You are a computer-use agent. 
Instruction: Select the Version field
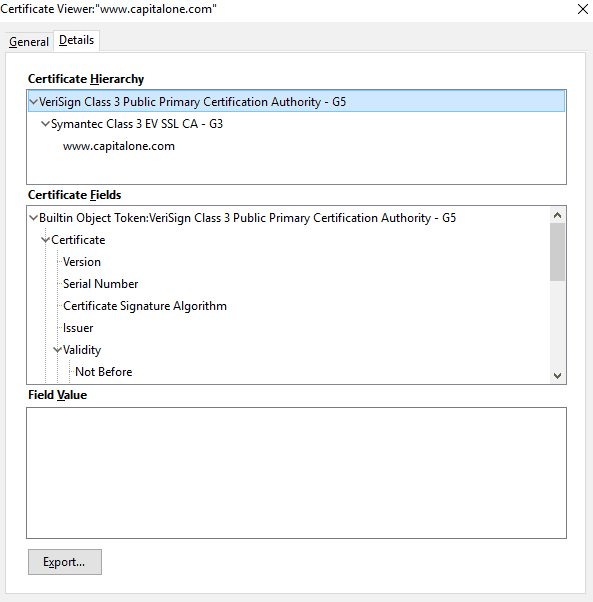coord(82,262)
